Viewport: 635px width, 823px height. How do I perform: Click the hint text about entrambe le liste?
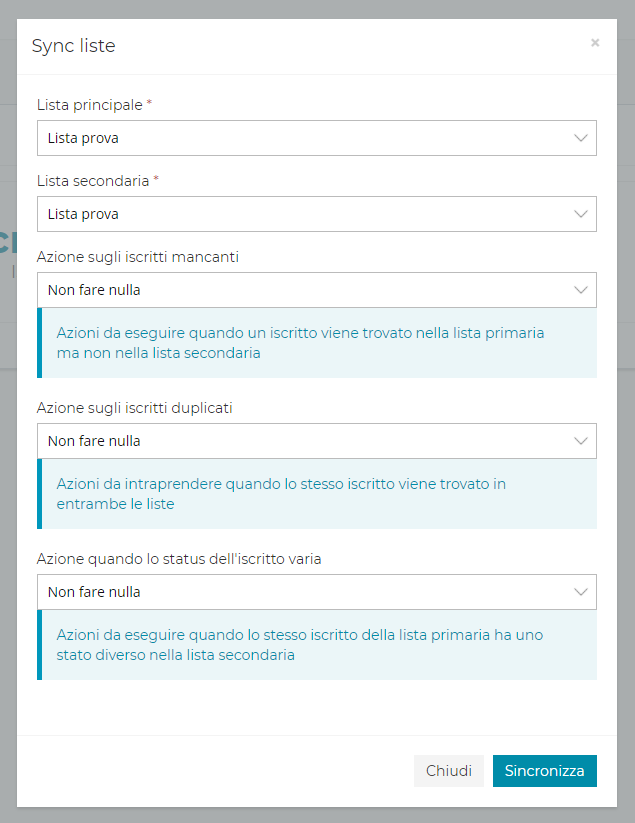point(281,494)
